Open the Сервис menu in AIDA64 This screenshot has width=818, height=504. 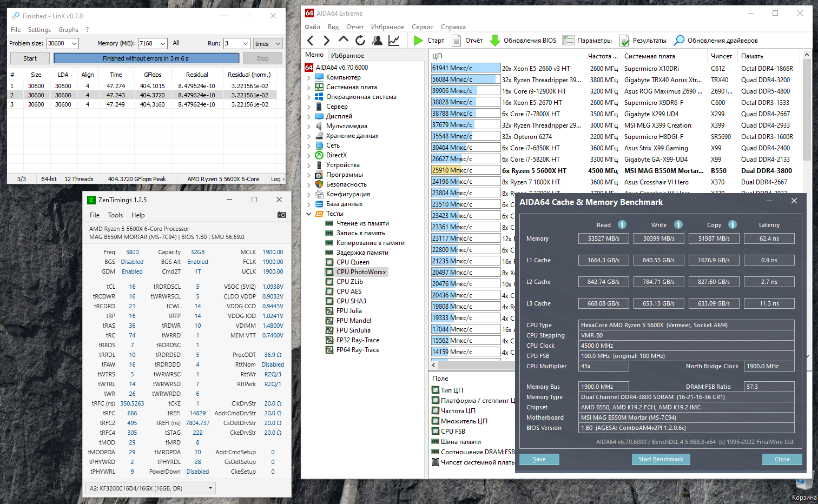(x=423, y=27)
